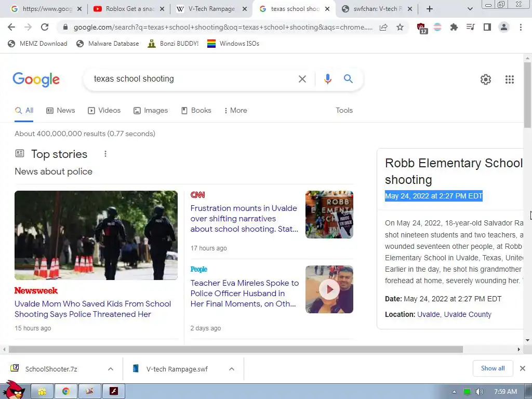The height and width of the screenshot is (399, 532).
Task: Select the All results tab
Action: [x=24, y=111]
